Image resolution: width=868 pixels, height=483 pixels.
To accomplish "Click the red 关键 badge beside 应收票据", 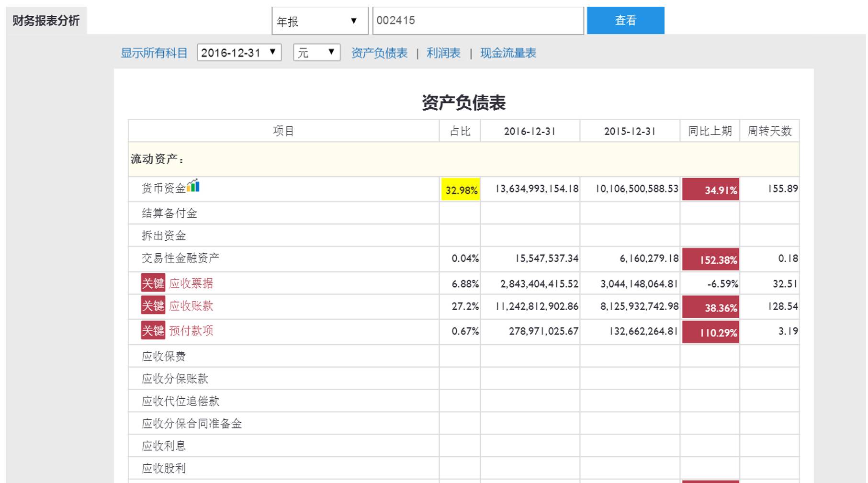I will (x=153, y=283).
